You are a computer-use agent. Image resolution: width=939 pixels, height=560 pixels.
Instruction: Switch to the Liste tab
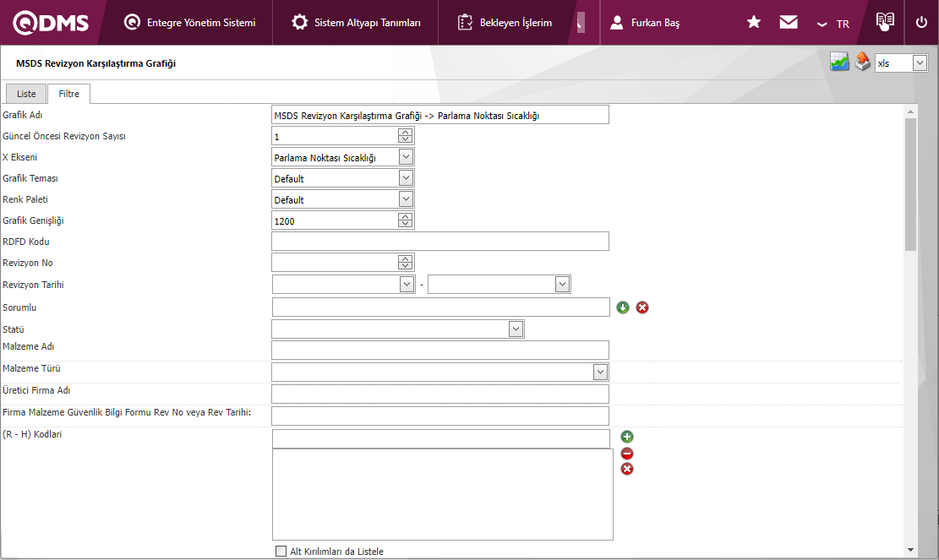pyautogui.click(x=26, y=94)
